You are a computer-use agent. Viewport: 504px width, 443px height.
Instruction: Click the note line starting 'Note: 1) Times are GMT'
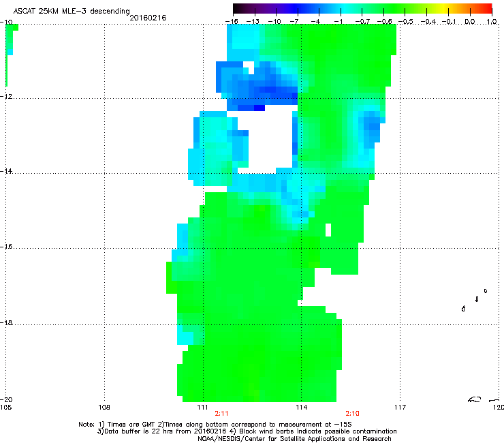pyautogui.click(x=215, y=425)
